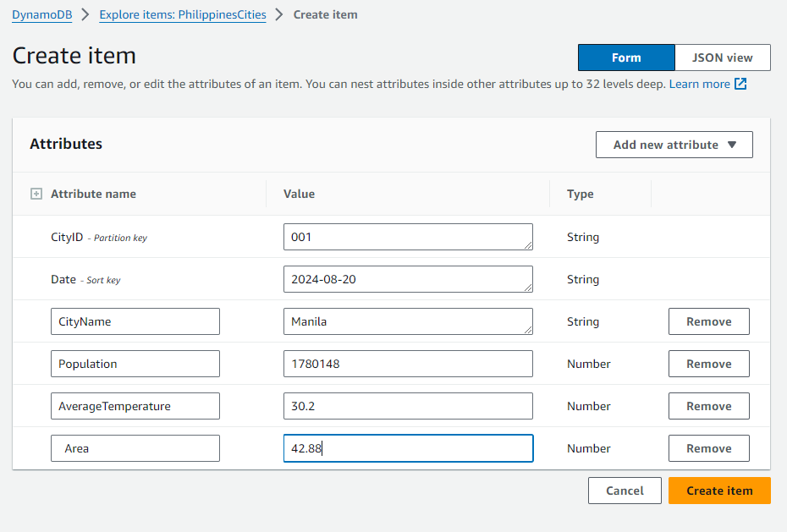Remove the Population attribute
Image resolution: width=787 pixels, height=532 pixels.
click(x=708, y=364)
